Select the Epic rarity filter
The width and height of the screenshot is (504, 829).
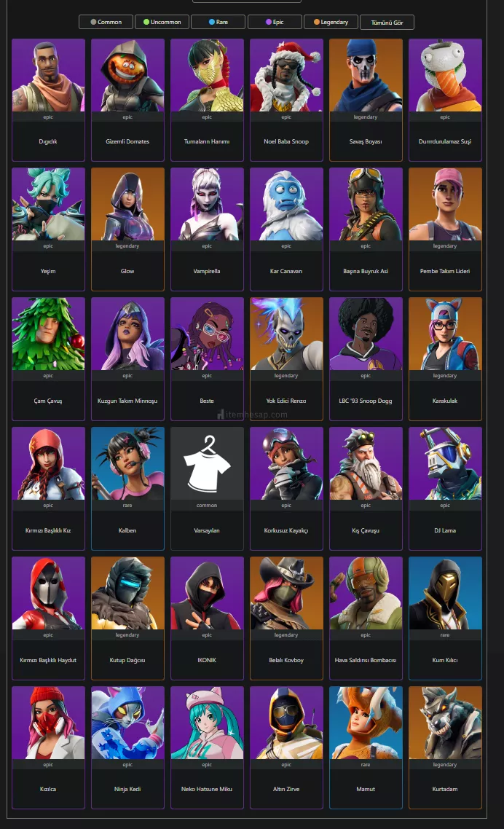275,22
